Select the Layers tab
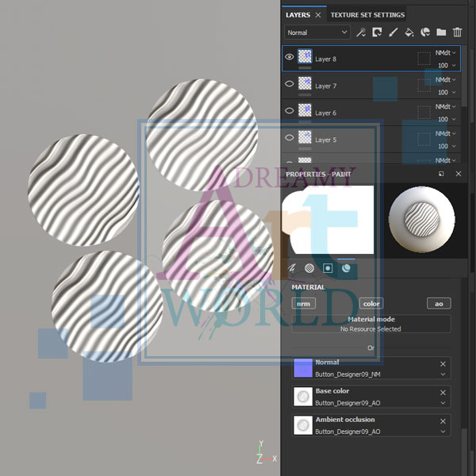Screen dimensions: 476x476 point(298,14)
